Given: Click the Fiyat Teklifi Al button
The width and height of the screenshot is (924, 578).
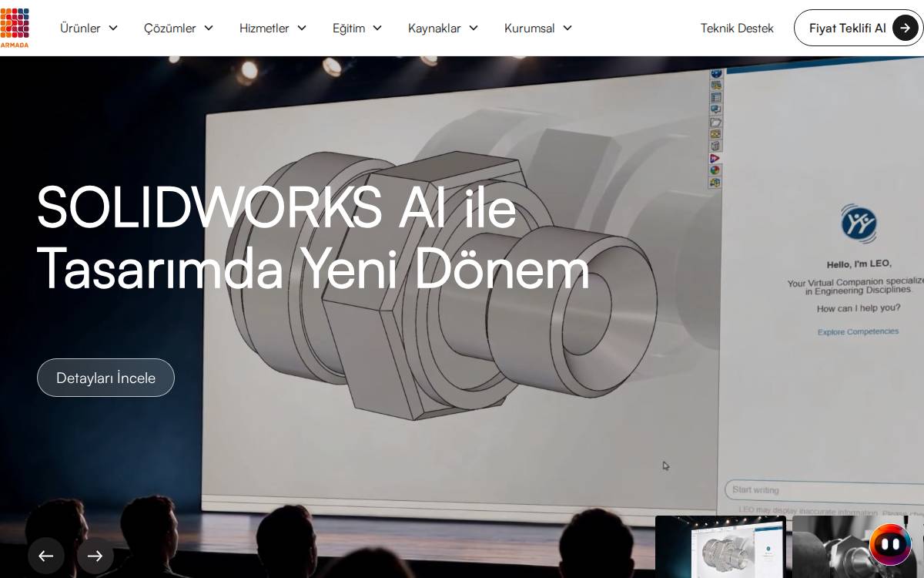Looking at the screenshot, I should pyautogui.click(x=859, y=28).
